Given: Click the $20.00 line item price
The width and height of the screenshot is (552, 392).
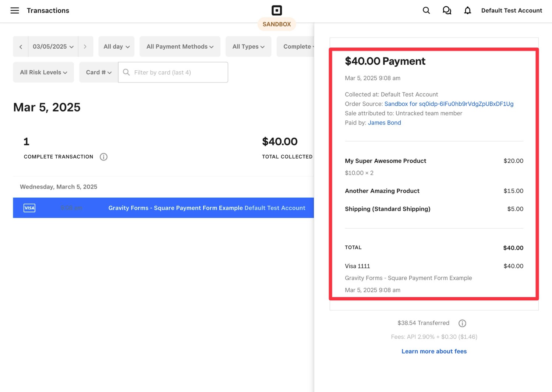Looking at the screenshot, I should click(x=513, y=161).
